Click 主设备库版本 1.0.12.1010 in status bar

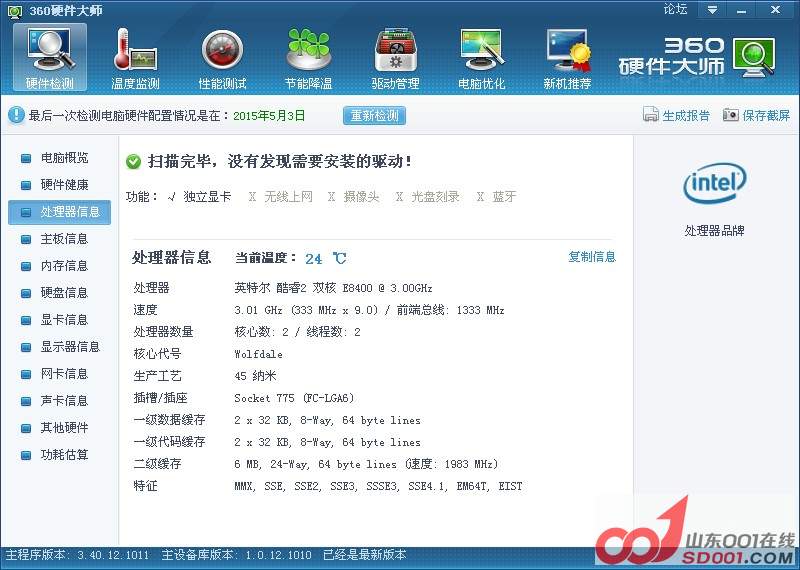(237, 555)
